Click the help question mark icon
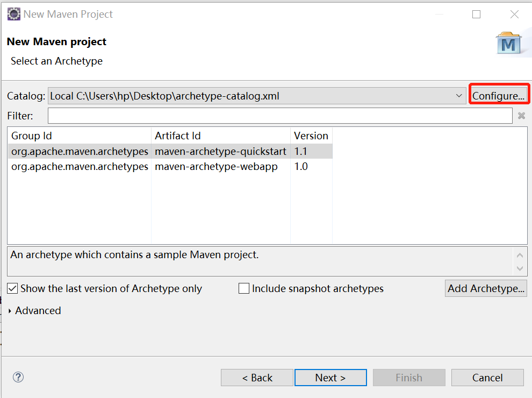 tap(18, 377)
